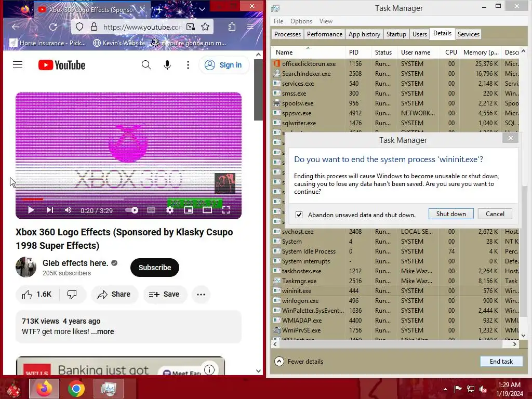Screen dimensions: 532x399
Task: Expand description with ...more
Action: pyautogui.click(x=102, y=331)
